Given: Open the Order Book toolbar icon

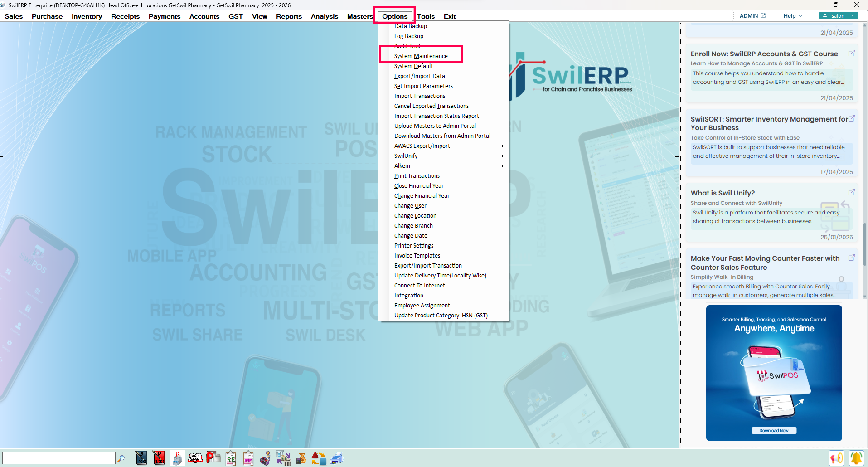Looking at the screenshot, I should 195,458.
